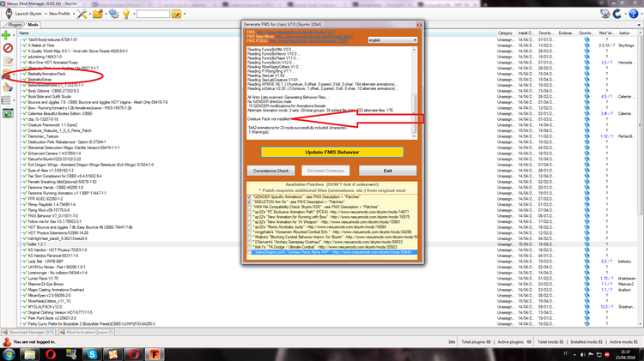Open the english language dropdown

[x=392, y=40]
